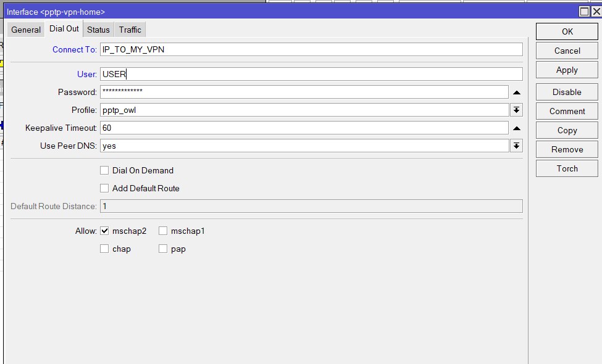The width and height of the screenshot is (602, 364).
Task: Enable the Dial On Demand checkbox
Action: [x=104, y=170]
